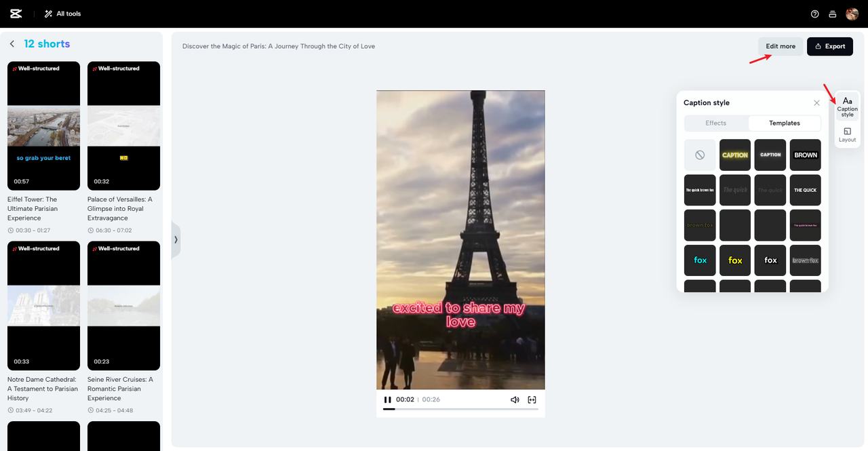The image size is (868, 451).
Task: Choose the yellow glow CAPTION template
Action: (735, 155)
